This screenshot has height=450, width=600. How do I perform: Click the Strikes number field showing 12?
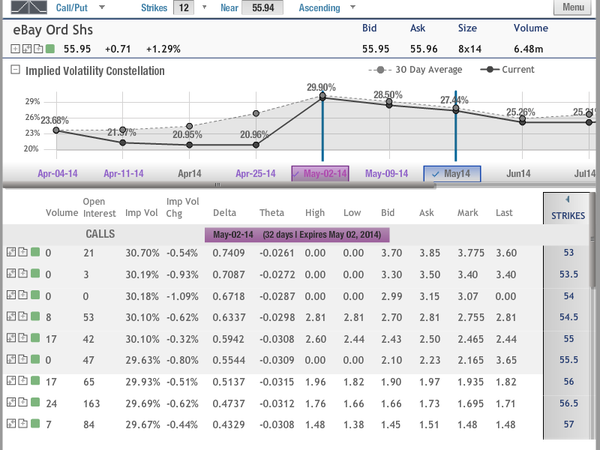[x=184, y=8]
